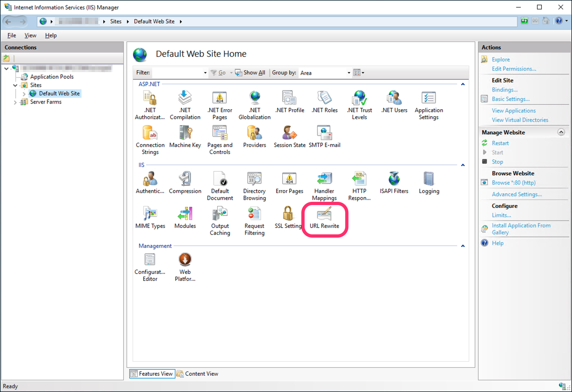
Task: Click into the Filter input field
Action: point(178,73)
